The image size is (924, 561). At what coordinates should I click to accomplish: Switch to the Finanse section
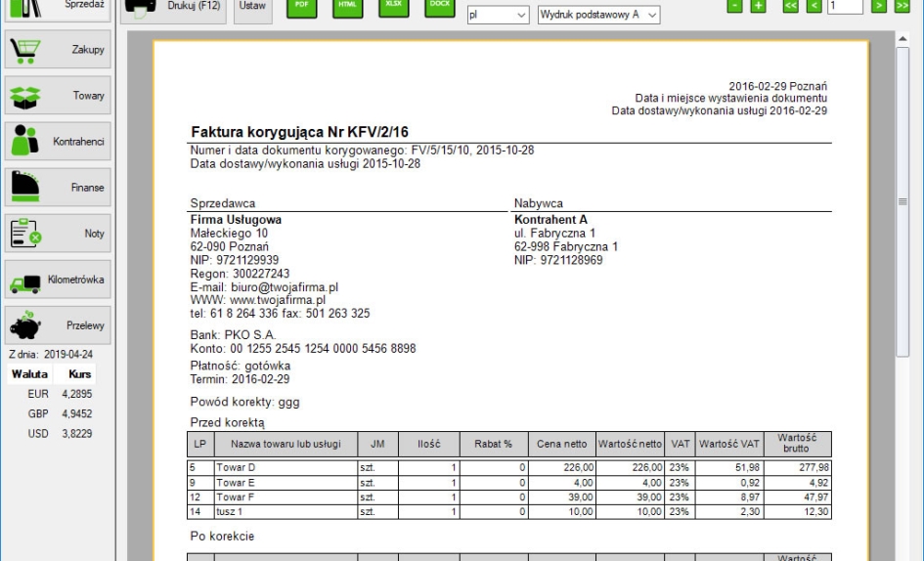tap(58, 187)
